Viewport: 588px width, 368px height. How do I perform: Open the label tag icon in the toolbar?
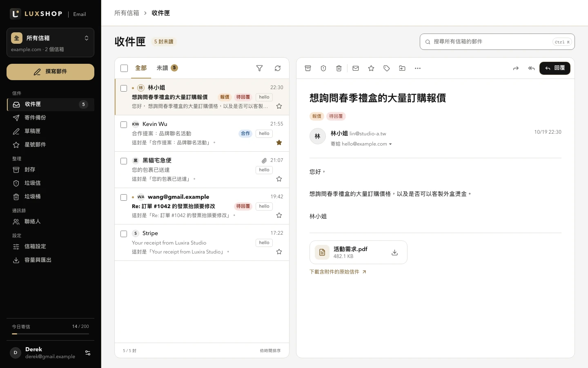(x=387, y=68)
